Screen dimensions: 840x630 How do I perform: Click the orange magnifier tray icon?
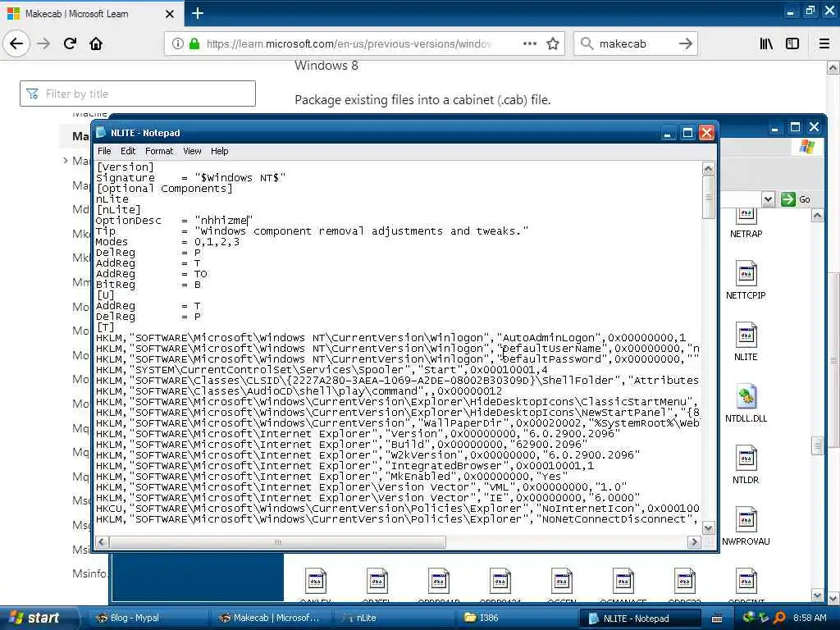pyautogui.click(x=779, y=618)
